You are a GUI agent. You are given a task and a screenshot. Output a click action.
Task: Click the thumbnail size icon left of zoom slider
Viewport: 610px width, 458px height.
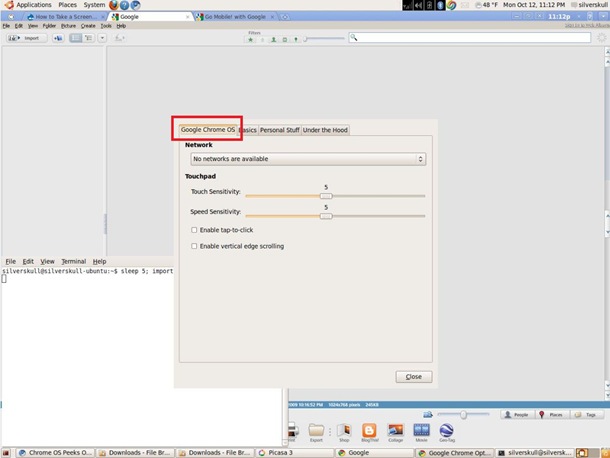tap(428, 414)
